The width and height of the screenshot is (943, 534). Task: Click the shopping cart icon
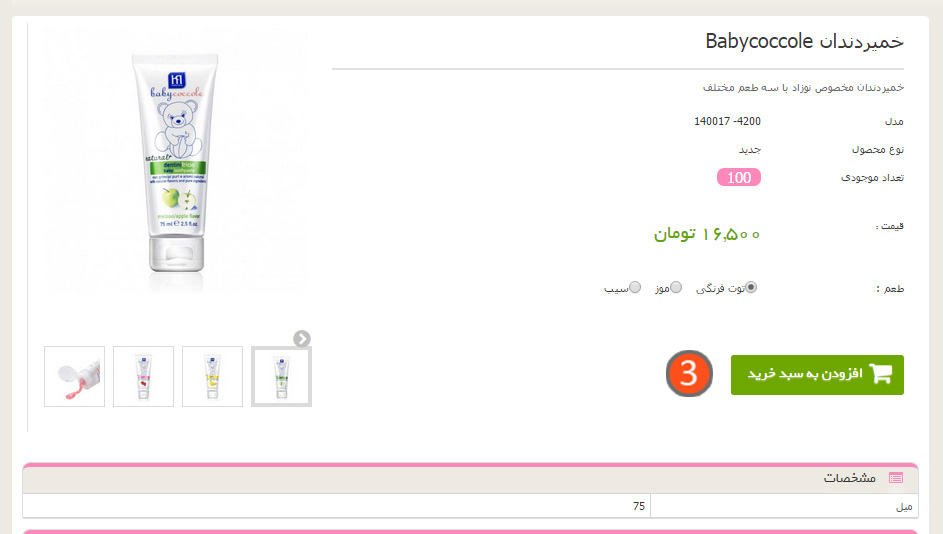[880, 373]
